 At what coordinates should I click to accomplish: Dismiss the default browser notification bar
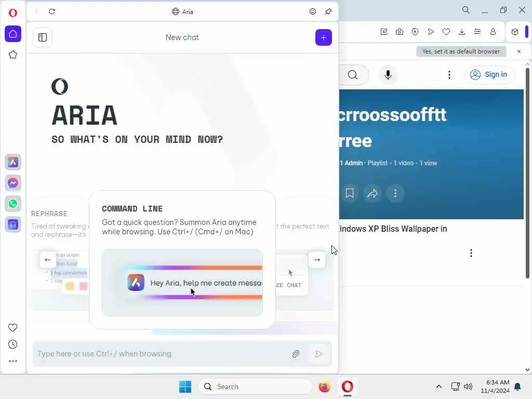[x=519, y=51]
